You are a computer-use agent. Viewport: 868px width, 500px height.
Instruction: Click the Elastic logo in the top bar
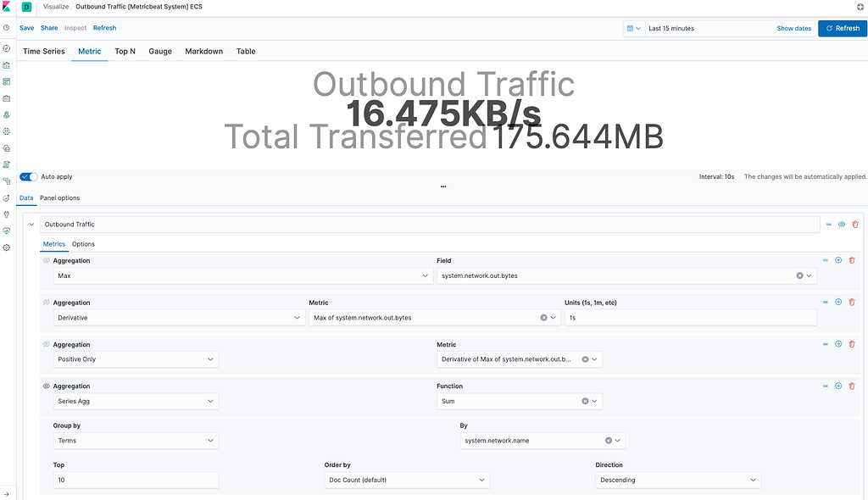(x=7, y=7)
